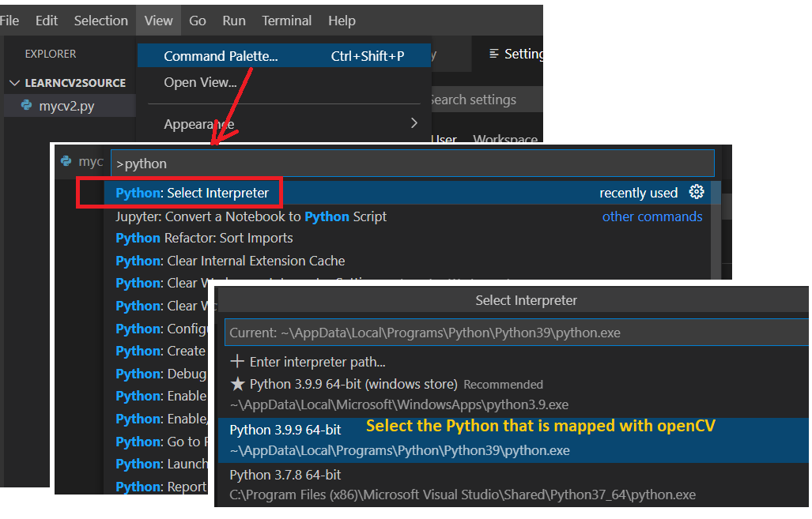Click the command palette input with >python
Screen dimensions: 812x519
[411, 164]
